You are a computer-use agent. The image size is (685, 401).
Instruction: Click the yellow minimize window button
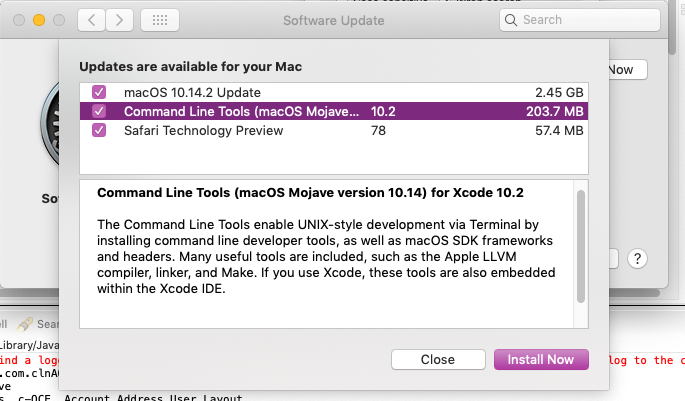pyautogui.click(x=40, y=19)
